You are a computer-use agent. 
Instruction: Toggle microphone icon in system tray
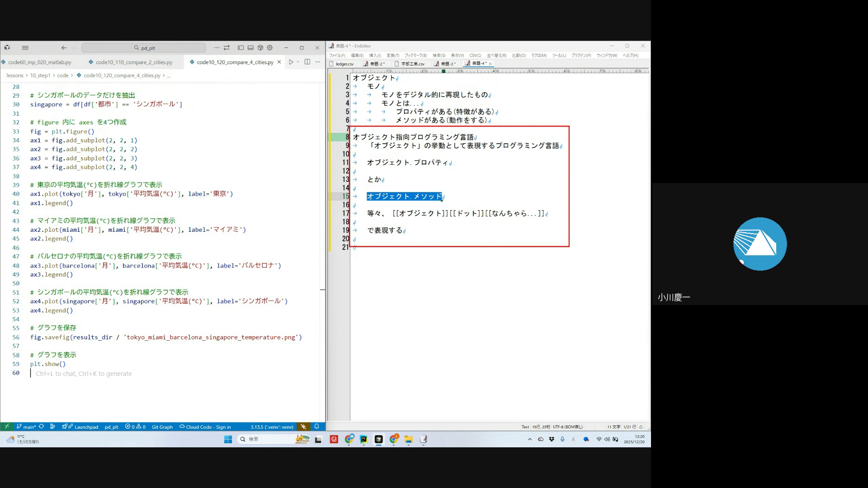[562, 439]
